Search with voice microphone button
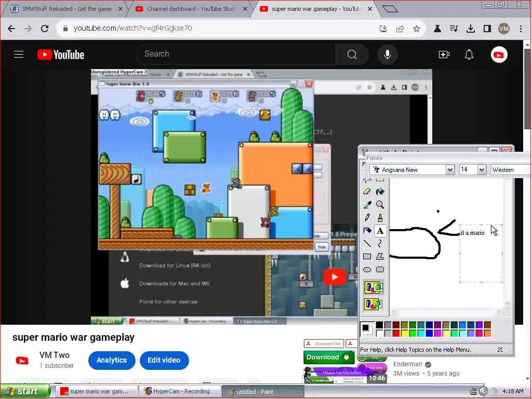The image size is (532, 399). tap(387, 54)
